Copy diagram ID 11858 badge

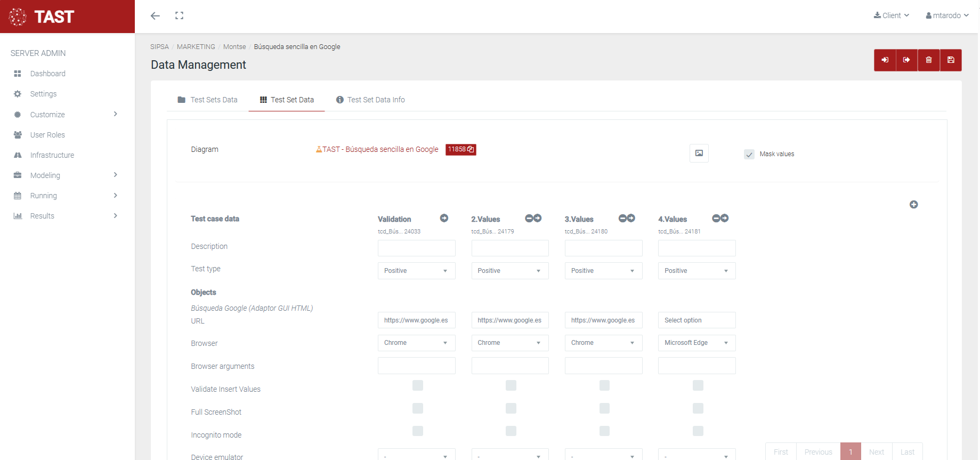pyautogui.click(x=460, y=150)
